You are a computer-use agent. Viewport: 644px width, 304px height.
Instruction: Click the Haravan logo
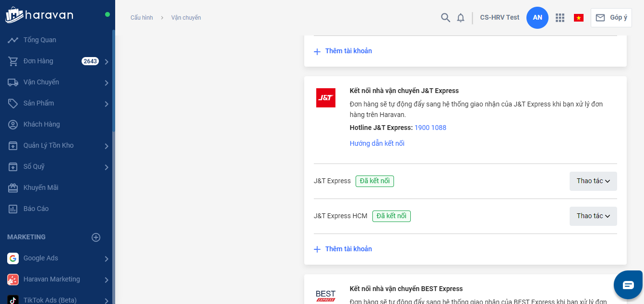(39, 15)
